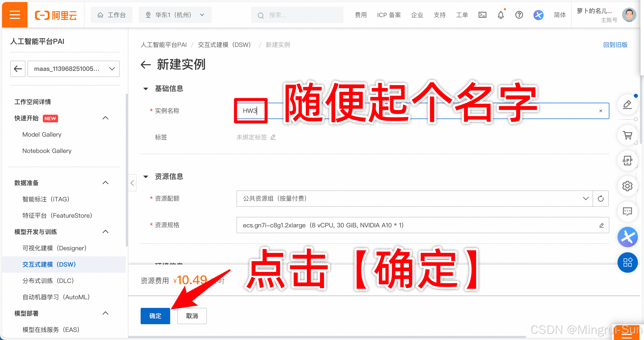Click the API floating sidebar icon
The height and width of the screenshot is (340, 644).
click(x=627, y=161)
